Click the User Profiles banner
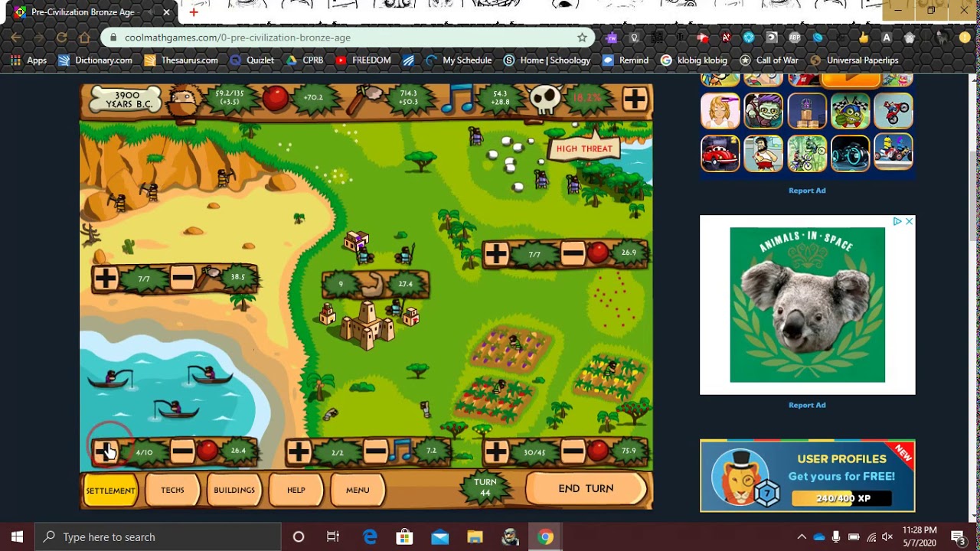The width and height of the screenshot is (980, 551). pos(807,475)
